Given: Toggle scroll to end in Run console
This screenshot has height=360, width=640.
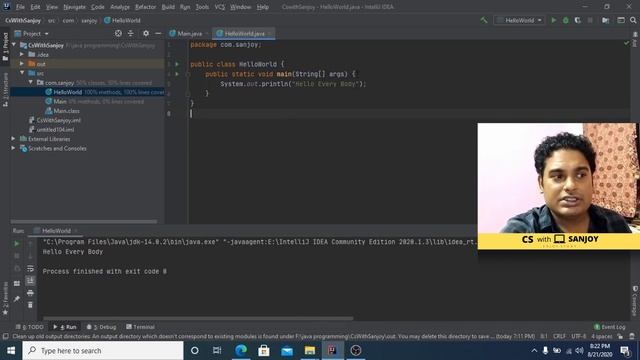Looking at the screenshot, I should coord(30,281).
